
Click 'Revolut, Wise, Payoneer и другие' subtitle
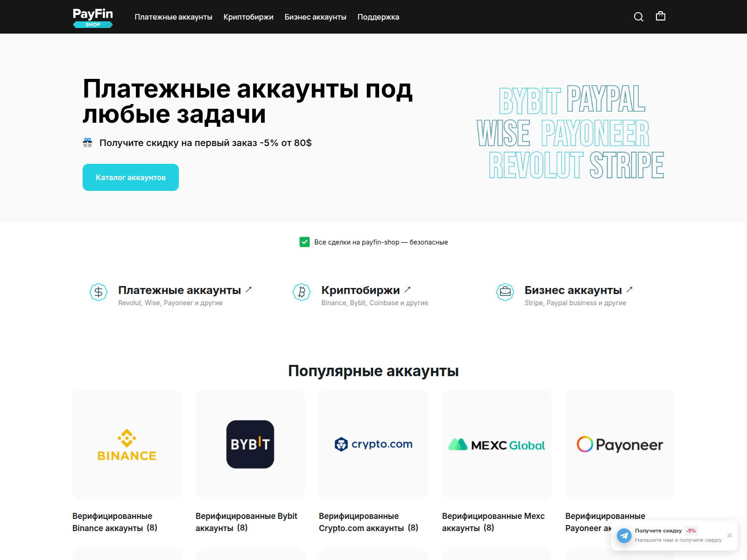[x=170, y=303]
